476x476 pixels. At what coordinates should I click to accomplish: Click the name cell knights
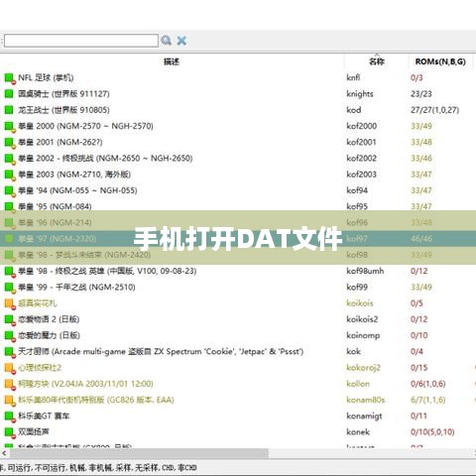pos(360,94)
